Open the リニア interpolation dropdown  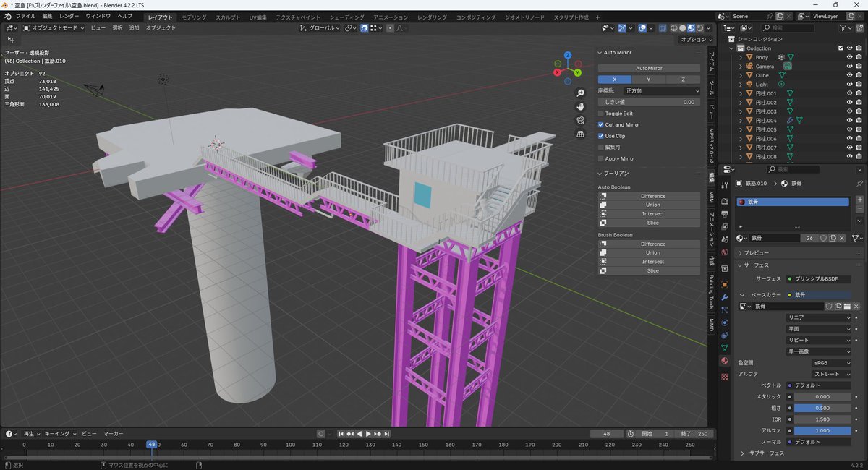[x=819, y=317]
